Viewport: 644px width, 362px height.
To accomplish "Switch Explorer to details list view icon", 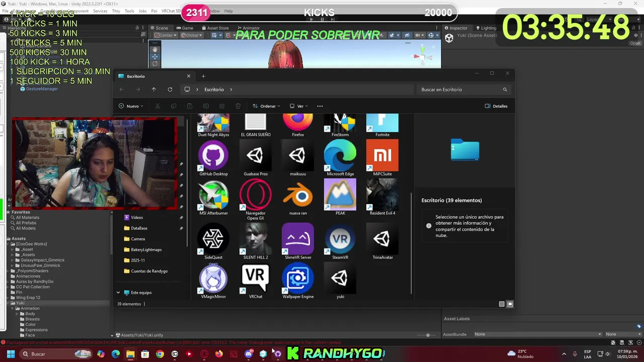I will pos(502,304).
